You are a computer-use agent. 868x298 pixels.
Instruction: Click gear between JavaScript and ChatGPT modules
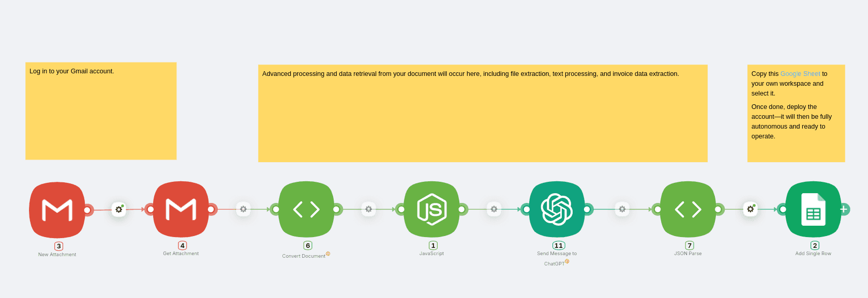[x=494, y=209]
